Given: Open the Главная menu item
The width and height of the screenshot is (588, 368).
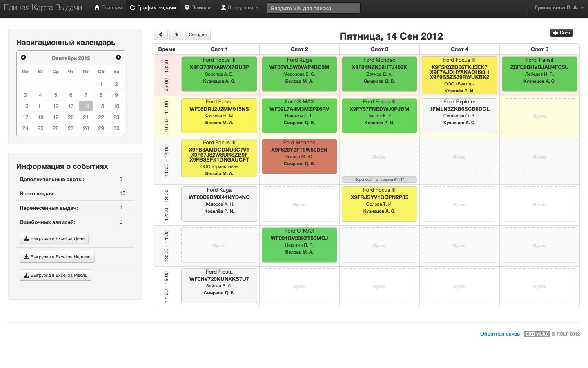Looking at the screenshot, I should (x=108, y=8).
